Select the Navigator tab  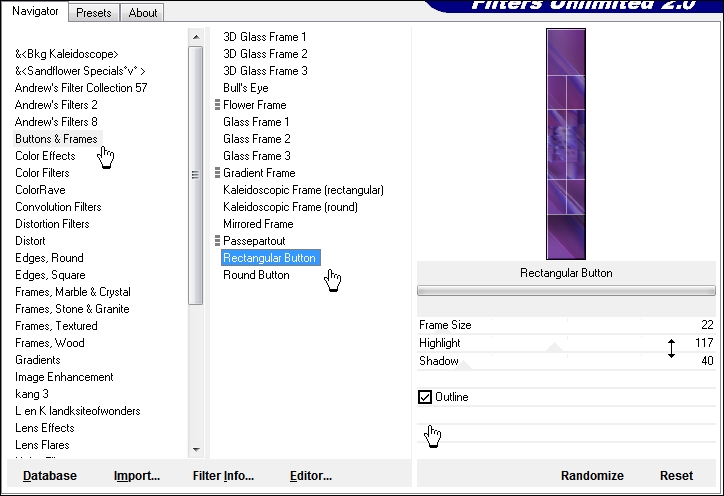tap(35, 12)
